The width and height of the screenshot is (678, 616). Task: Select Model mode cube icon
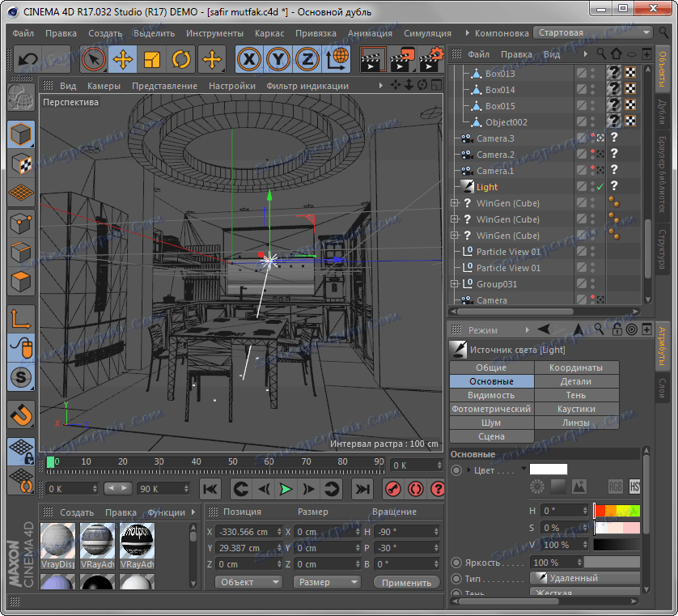[x=21, y=134]
